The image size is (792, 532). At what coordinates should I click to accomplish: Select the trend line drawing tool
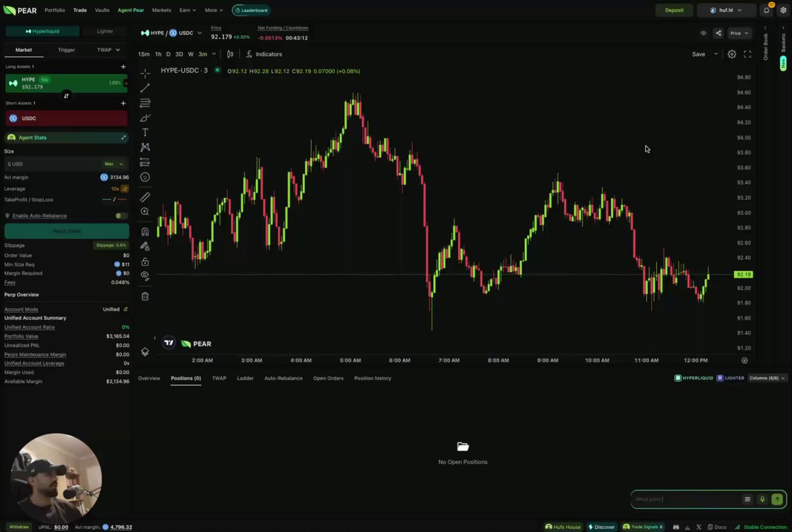145,88
